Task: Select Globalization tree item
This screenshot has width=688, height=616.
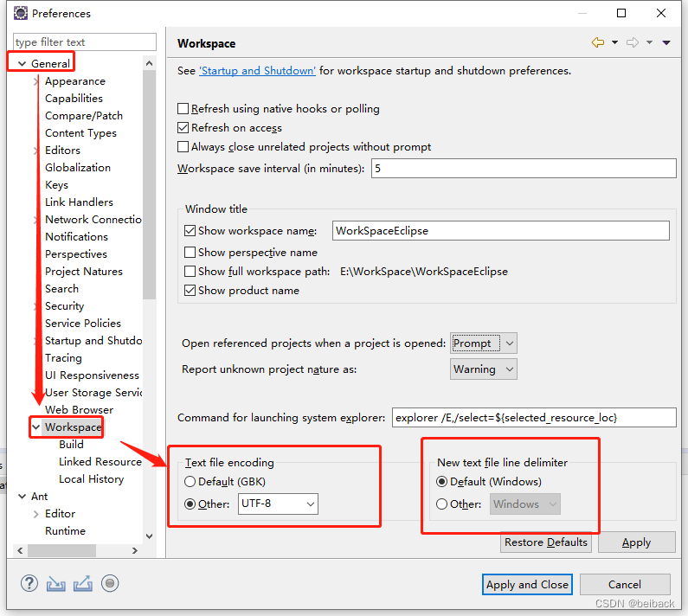Action: coord(78,168)
